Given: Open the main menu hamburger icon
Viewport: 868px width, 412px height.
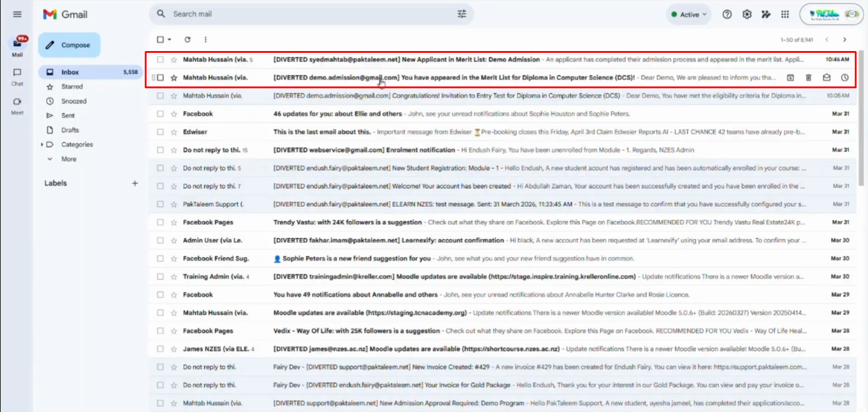Looking at the screenshot, I should pos(17,14).
